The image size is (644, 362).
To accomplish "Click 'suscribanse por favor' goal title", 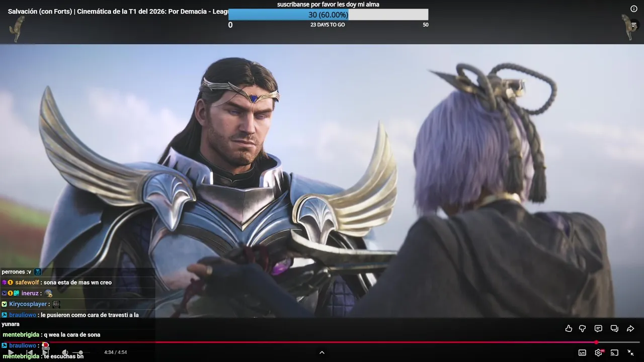I will pos(328,4).
